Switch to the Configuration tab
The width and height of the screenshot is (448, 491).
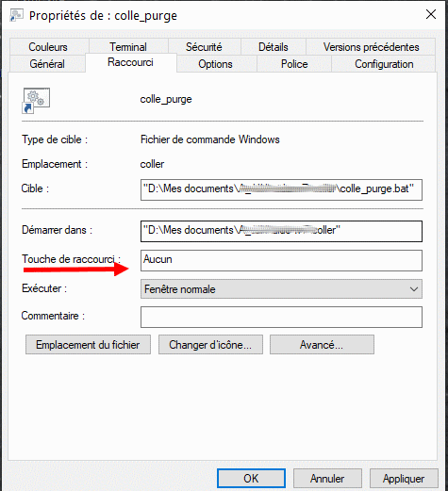click(384, 64)
